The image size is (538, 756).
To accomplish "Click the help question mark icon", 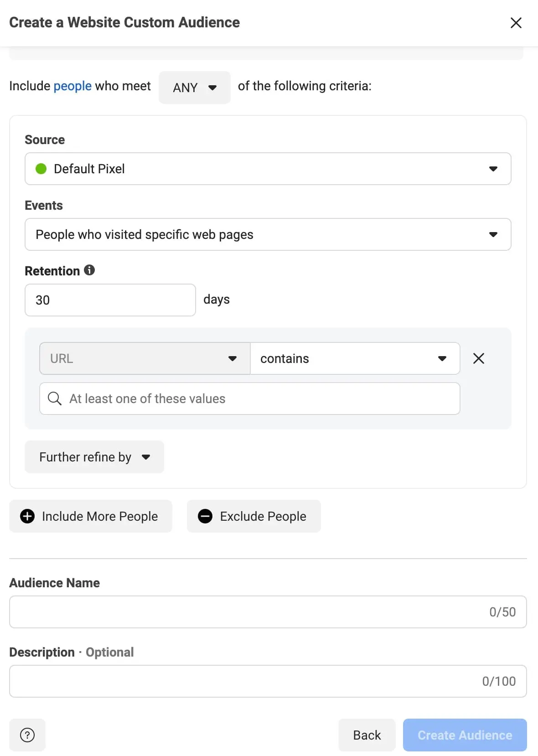I will (x=27, y=735).
